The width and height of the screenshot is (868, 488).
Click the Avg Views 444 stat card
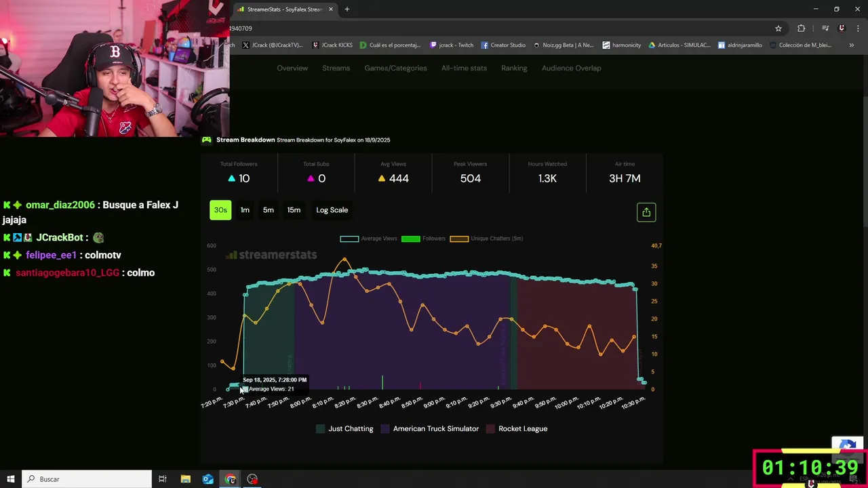tap(393, 173)
